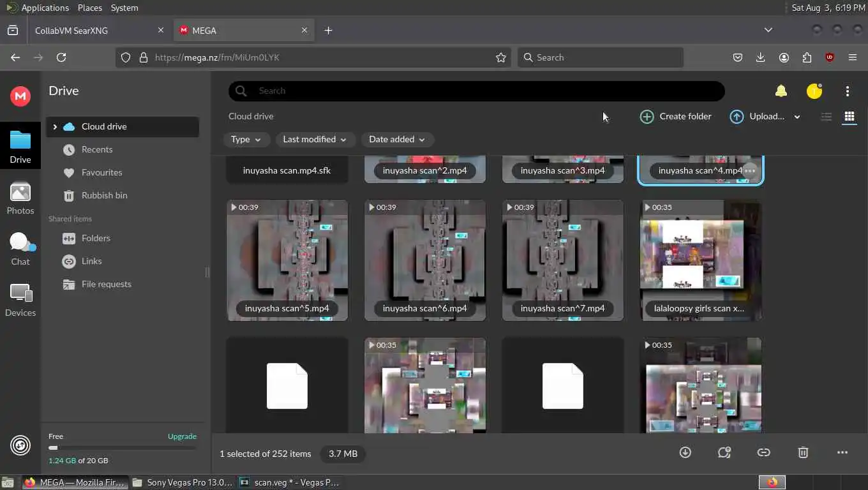
Task: Open the Type filter dropdown
Action: pyautogui.click(x=246, y=139)
